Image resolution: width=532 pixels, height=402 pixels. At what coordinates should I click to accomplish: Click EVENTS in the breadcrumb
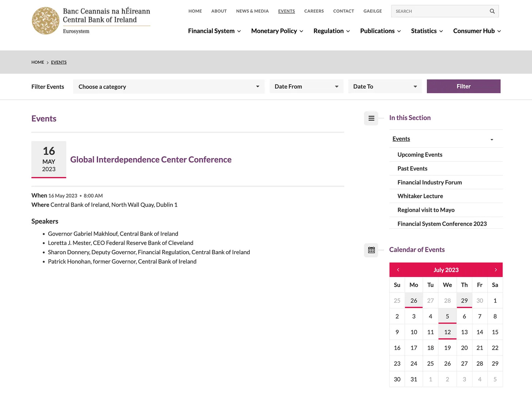coord(59,63)
